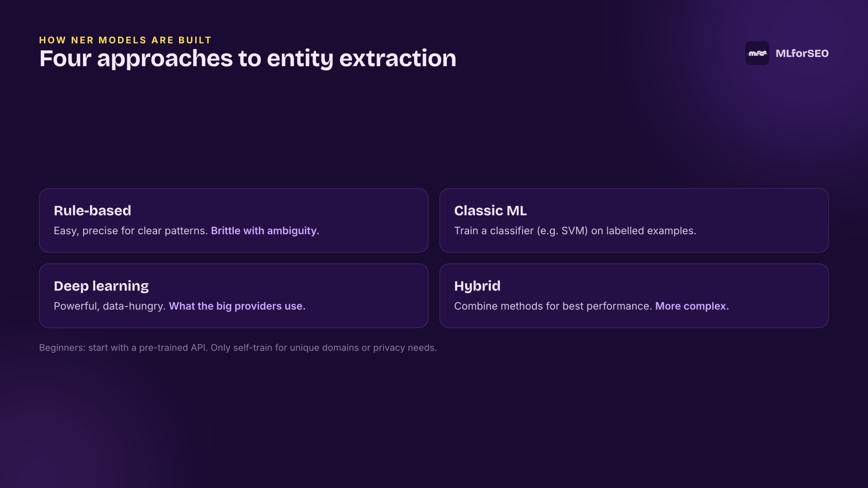The image size is (868, 488).
Task: Click highlighted text Brittle with ambiguity
Action: click(265, 231)
